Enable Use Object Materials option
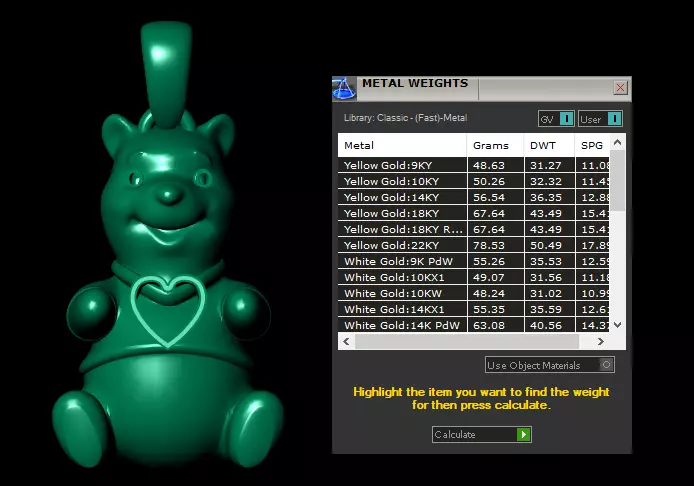Screen dimensions: 694x486 click(549, 365)
